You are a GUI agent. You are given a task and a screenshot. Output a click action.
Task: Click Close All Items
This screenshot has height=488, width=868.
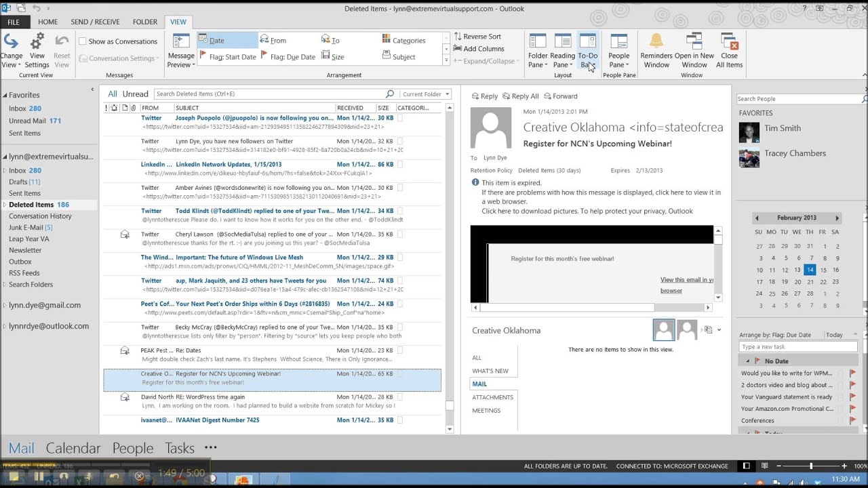point(730,51)
